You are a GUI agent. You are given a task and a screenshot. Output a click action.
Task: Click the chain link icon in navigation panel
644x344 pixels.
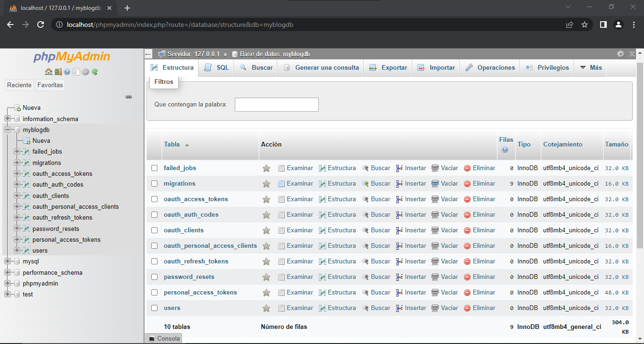pos(129,97)
